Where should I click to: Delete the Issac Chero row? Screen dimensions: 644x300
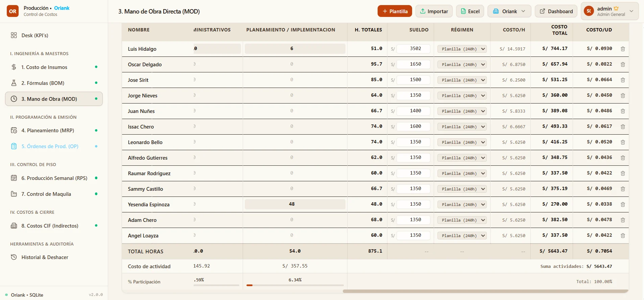[623, 126]
